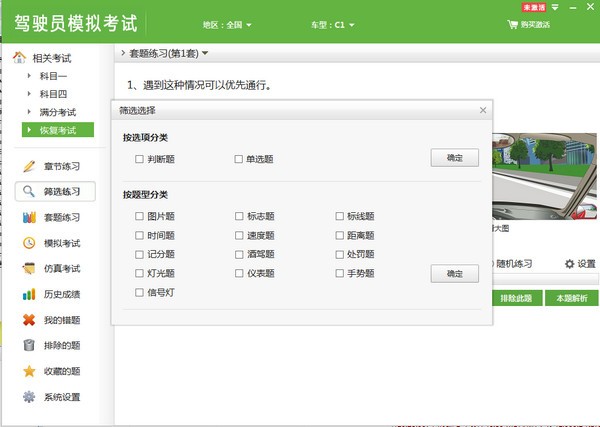Check the 处罚题 checkbox

(339, 254)
